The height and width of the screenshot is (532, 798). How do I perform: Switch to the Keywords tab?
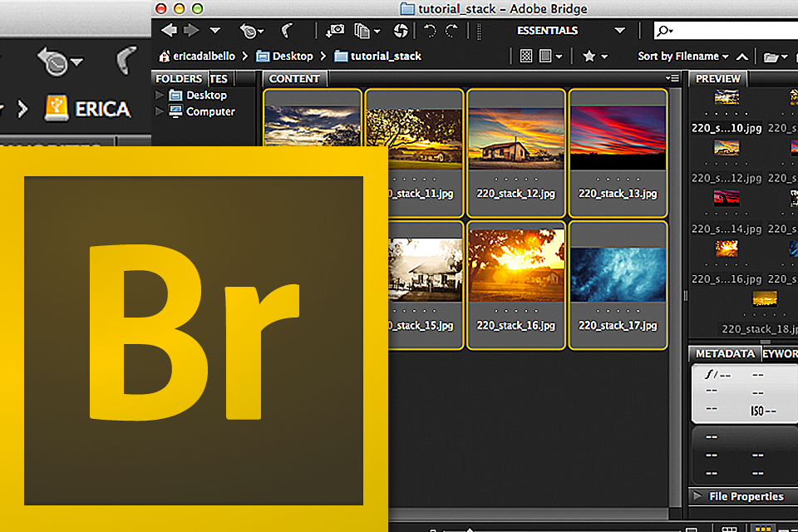(781, 353)
